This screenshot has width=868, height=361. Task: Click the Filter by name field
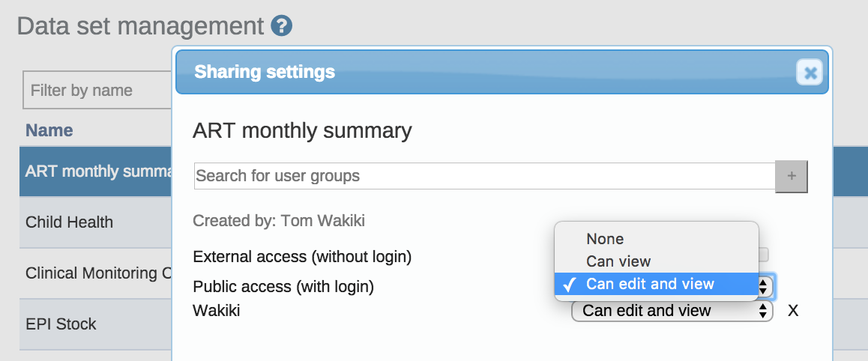[x=97, y=91]
